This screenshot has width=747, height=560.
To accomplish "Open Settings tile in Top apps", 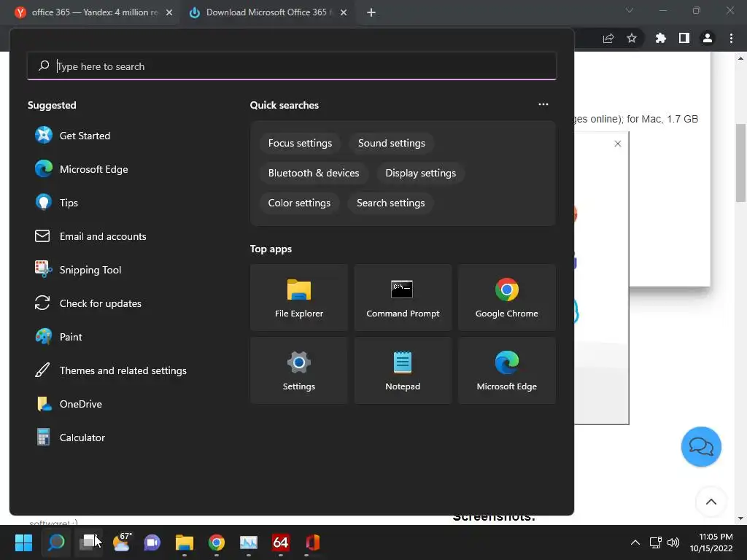I will [298, 370].
